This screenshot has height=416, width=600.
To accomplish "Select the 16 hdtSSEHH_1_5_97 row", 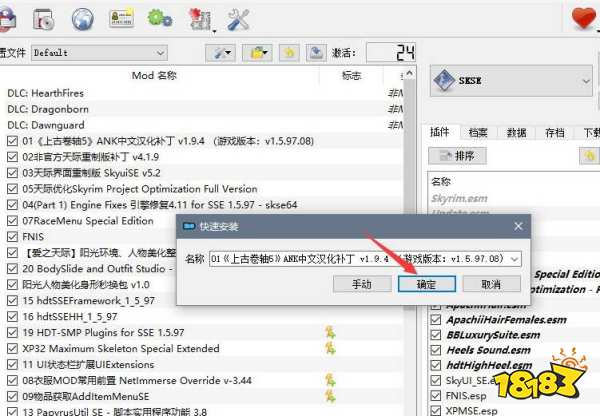I will [201, 316].
